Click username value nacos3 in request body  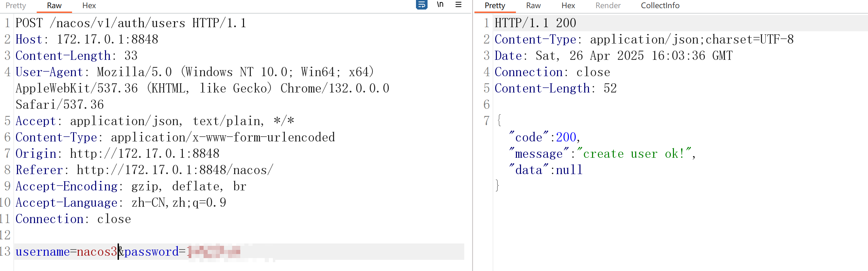[x=97, y=252]
